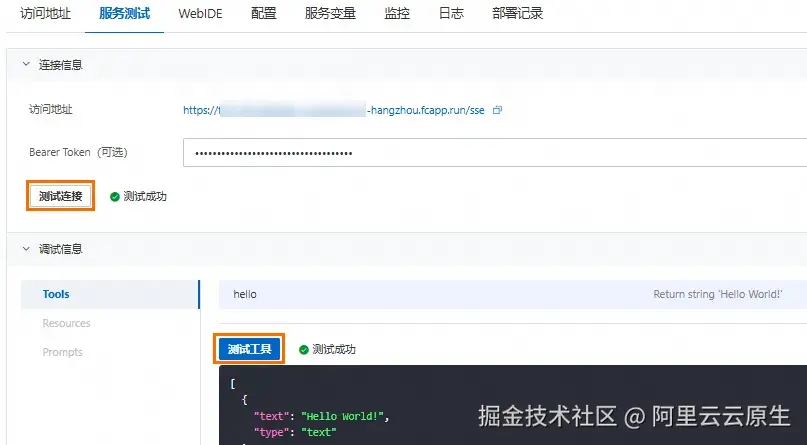The width and height of the screenshot is (807, 445).
Task: Select Tools in debug sidebar
Action: 110,294
